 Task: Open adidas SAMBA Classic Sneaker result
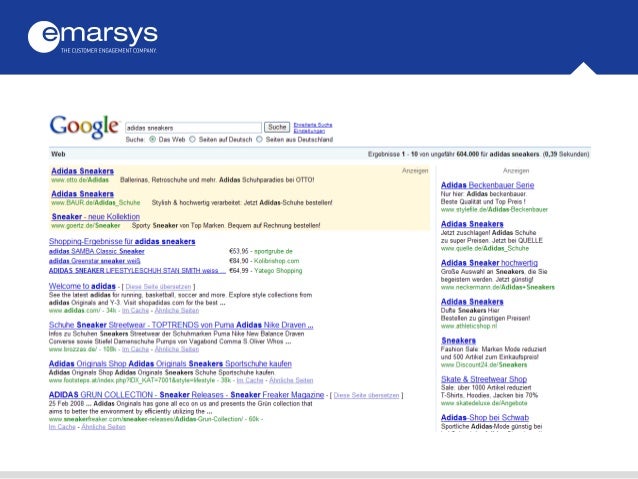point(96,251)
